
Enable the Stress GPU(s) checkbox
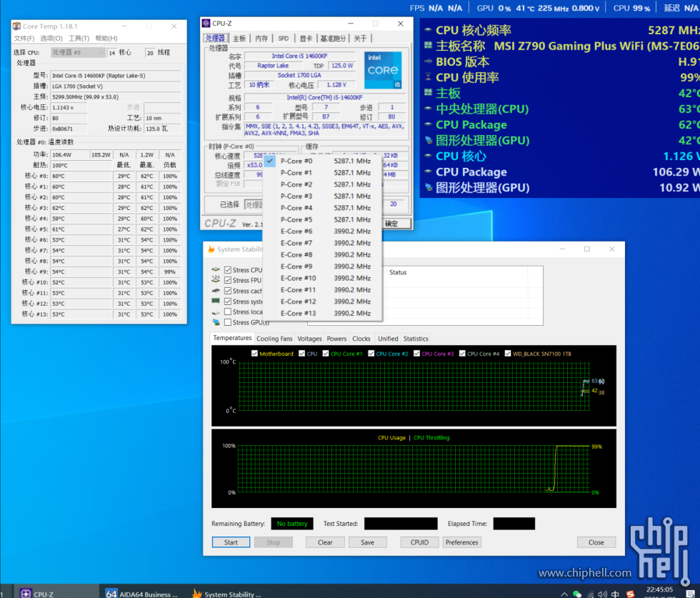click(x=228, y=322)
